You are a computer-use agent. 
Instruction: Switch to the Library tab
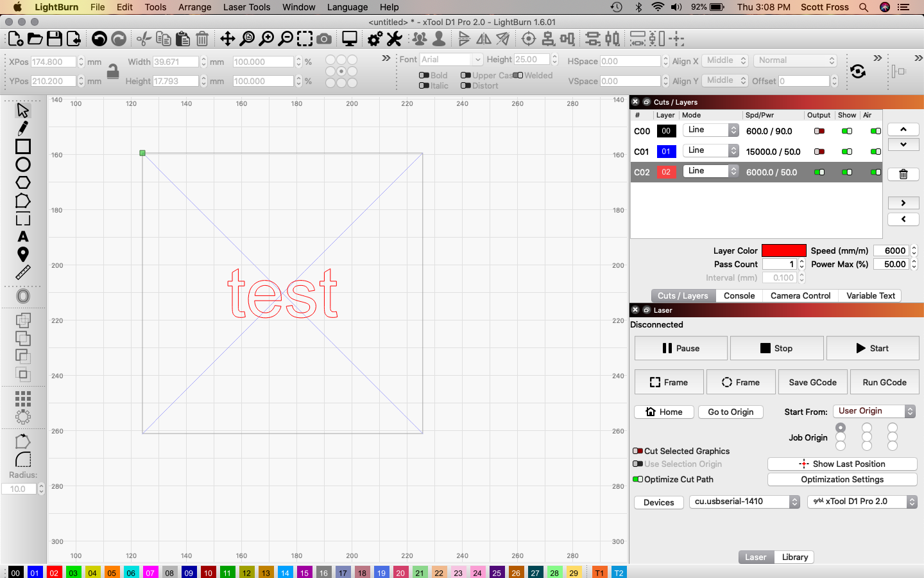794,557
